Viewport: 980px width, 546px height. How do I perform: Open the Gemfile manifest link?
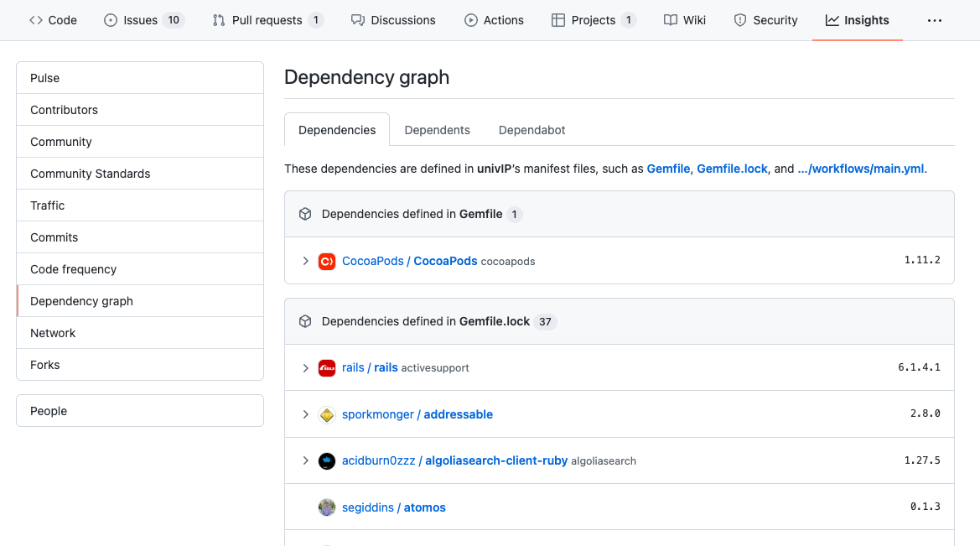tap(668, 169)
